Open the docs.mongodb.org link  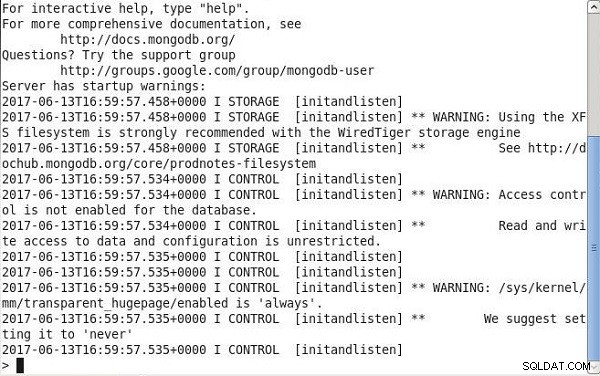coord(147,39)
